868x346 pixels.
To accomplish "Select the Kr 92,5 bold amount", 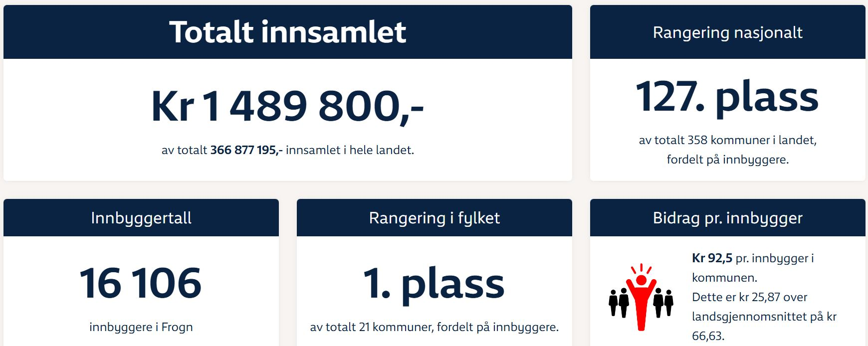I will pyautogui.click(x=712, y=258).
